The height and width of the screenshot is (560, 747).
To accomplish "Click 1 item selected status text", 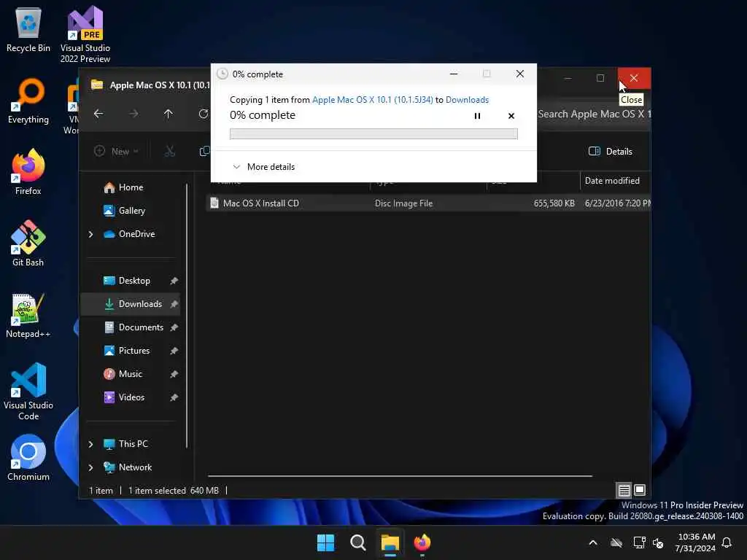I will (157, 491).
